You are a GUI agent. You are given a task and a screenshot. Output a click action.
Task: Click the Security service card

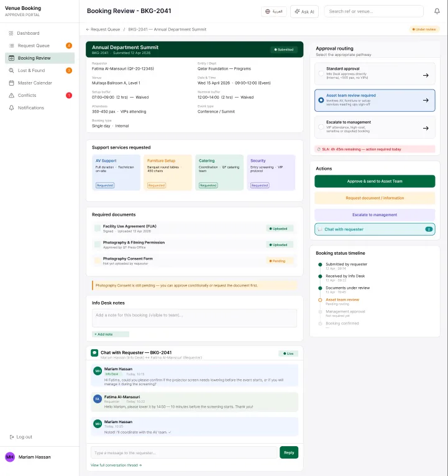(271, 173)
